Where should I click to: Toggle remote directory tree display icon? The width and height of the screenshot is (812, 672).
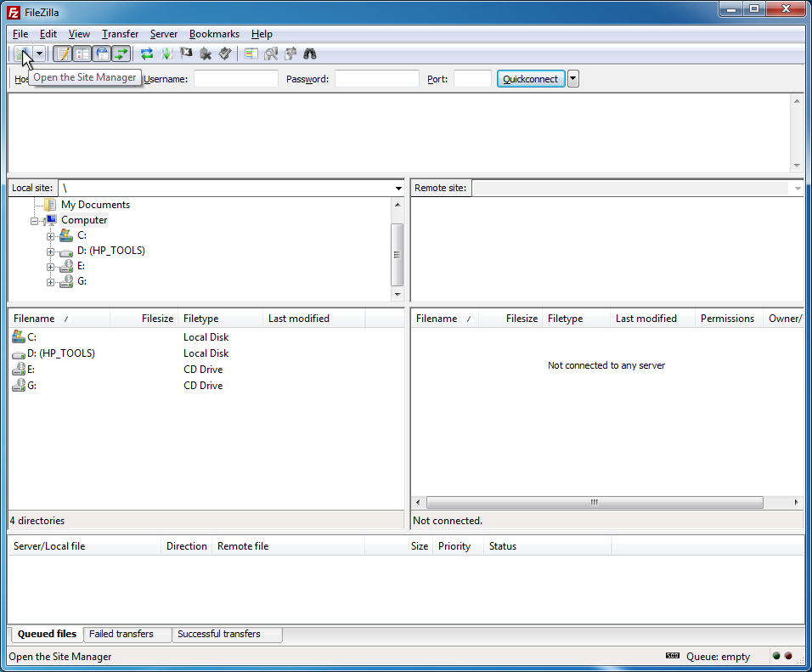102,54
